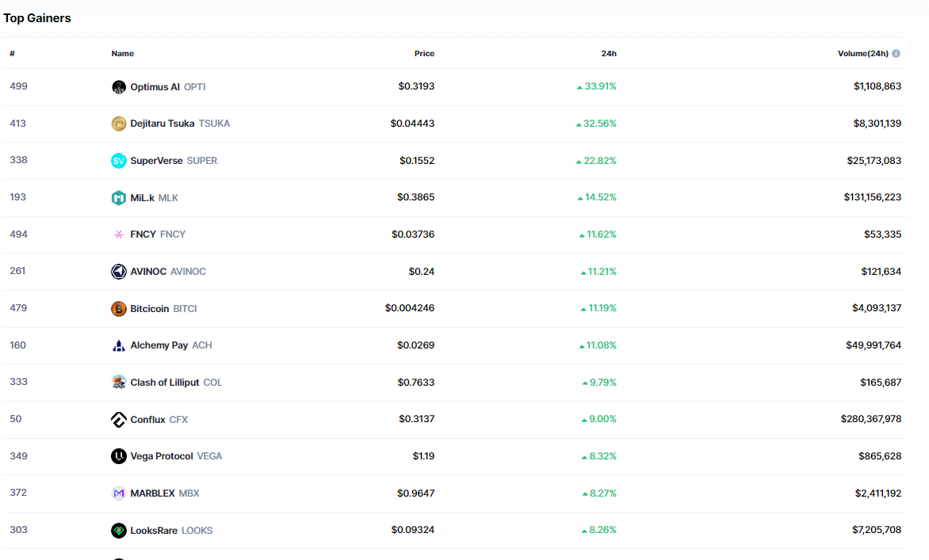929x560 pixels.
Task: Click the SuperVerse SV logo icon
Action: pos(119,161)
